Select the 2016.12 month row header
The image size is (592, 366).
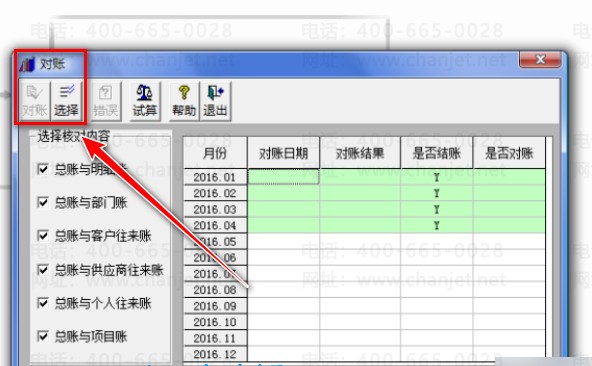[x=215, y=354]
